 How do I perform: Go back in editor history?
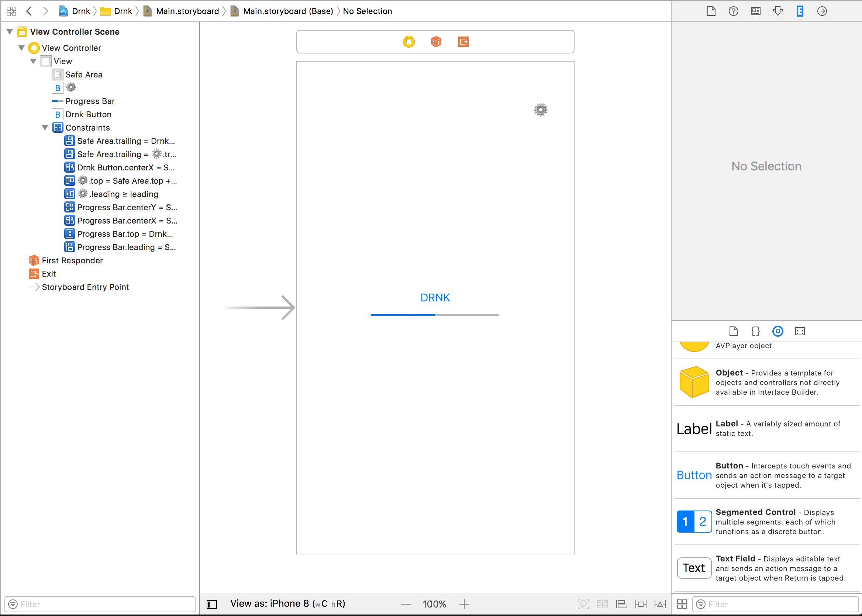[x=29, y=11]
